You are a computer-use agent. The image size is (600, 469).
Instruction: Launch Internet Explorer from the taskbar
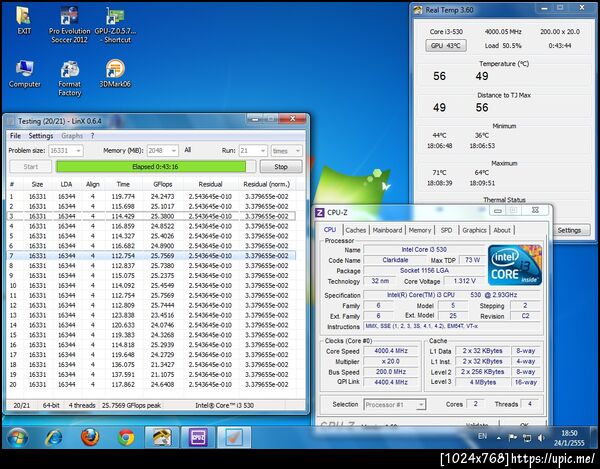click(x=54, y=438)
